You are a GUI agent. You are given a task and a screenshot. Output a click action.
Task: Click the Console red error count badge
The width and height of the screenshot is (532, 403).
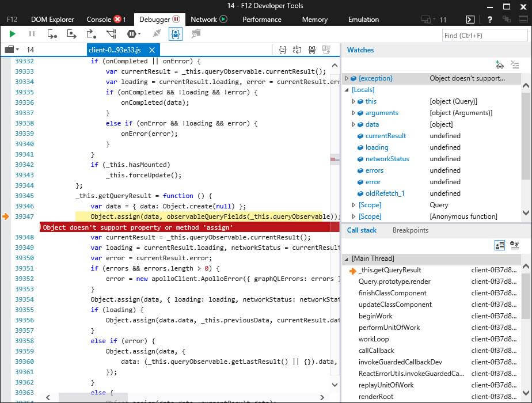pos(117,20)
